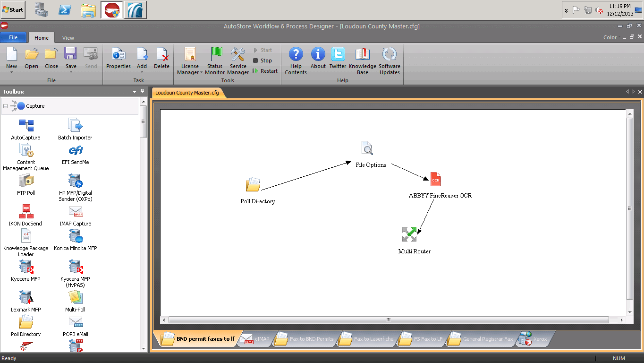
Task: Select the Poll Directory node on canvas
Action: [x=257, y=191]
